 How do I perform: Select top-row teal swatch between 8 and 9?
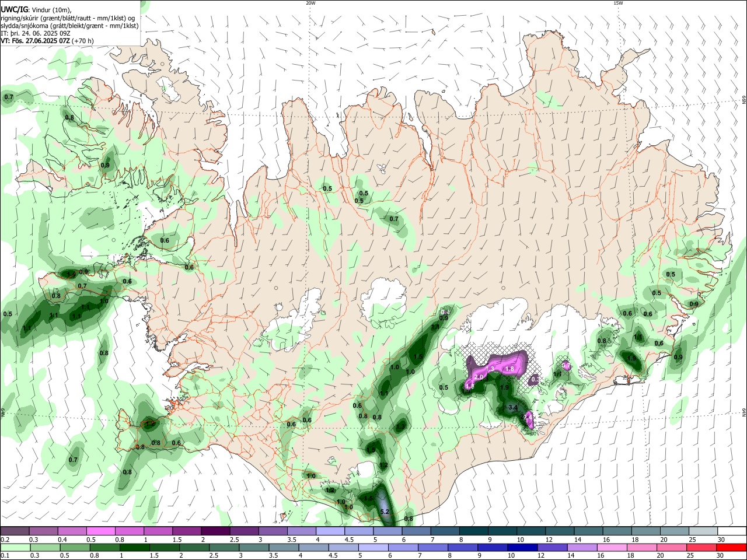coord(474,531)
